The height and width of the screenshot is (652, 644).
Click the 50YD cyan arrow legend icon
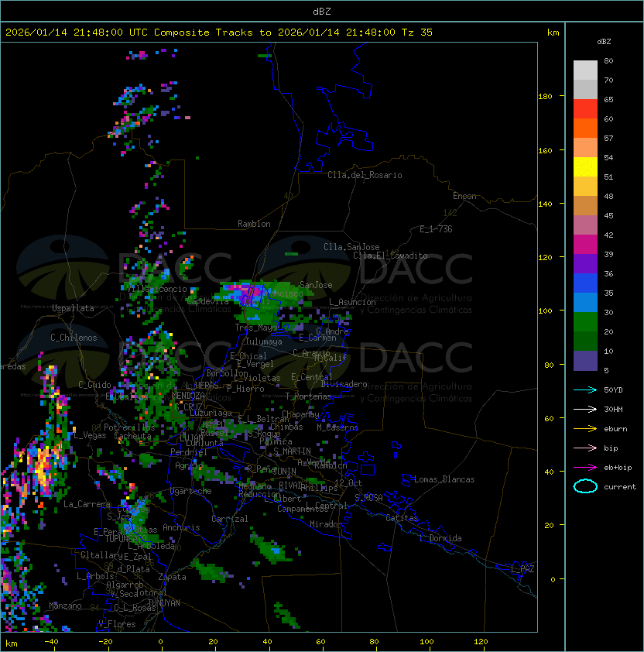click(x=585, y=389)
